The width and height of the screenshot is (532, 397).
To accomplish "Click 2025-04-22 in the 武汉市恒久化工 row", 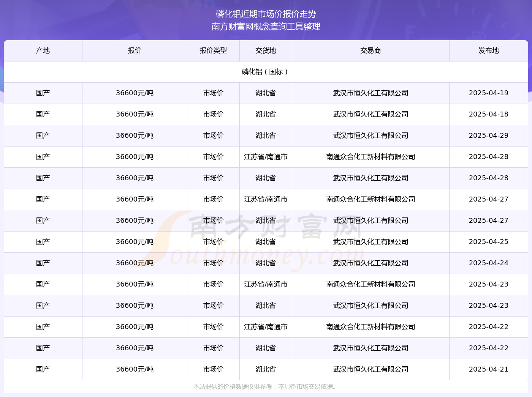I will (489, 348).
